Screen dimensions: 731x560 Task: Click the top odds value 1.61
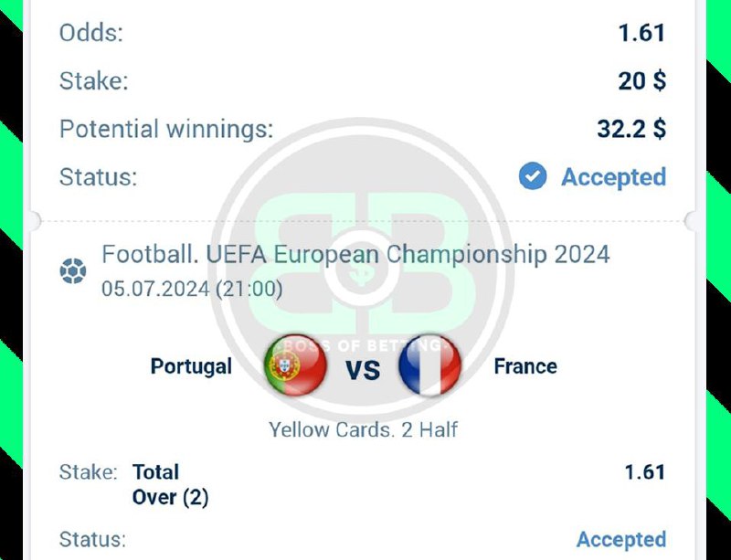pos(641,34)
